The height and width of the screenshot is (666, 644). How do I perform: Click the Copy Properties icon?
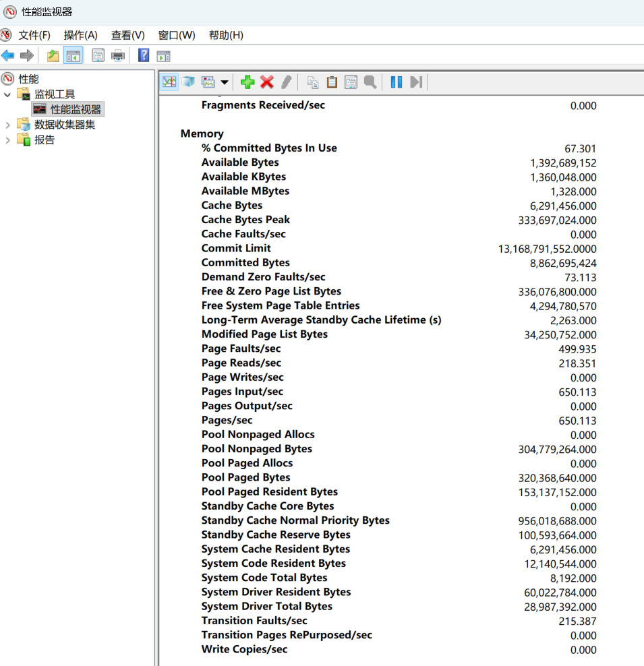tap(313, 82)
